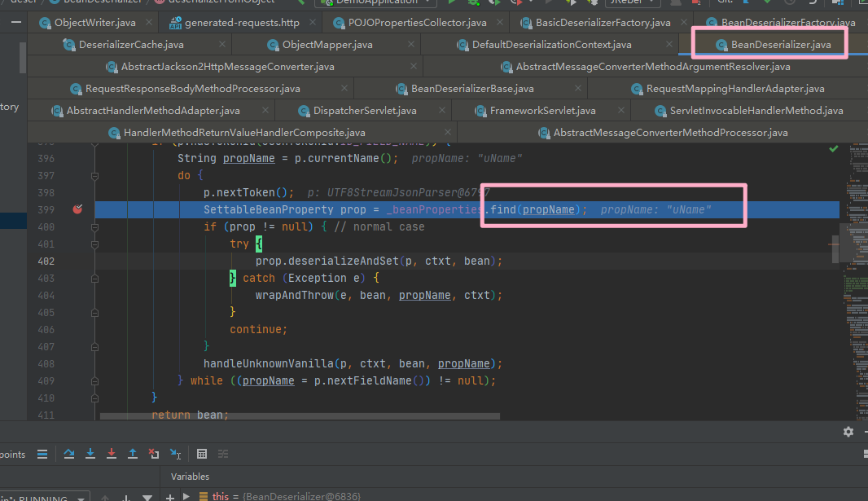Click the frames filter funnel icon
The height and width of the screenshot is (501, 868).
147,498
